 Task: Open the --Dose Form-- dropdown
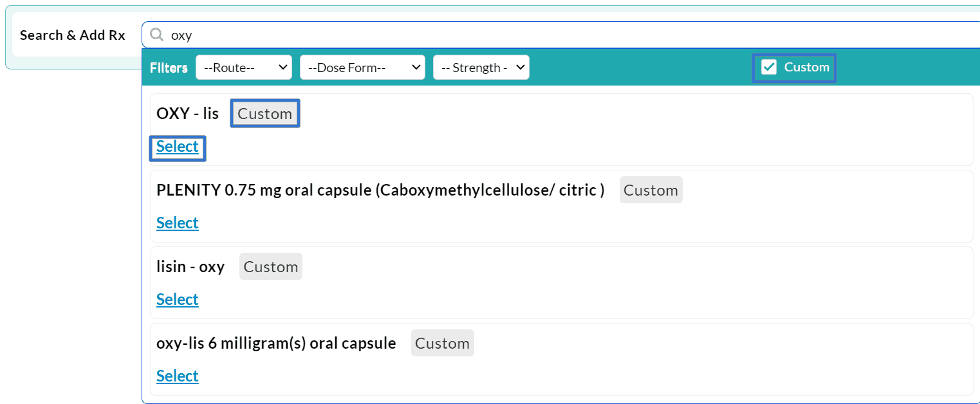click(362, 66)
